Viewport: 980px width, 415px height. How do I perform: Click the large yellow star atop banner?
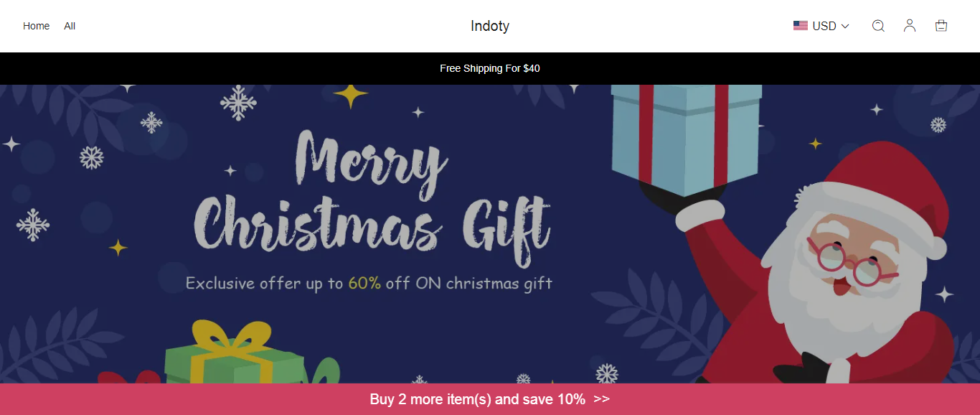click(x=350, y=94)
